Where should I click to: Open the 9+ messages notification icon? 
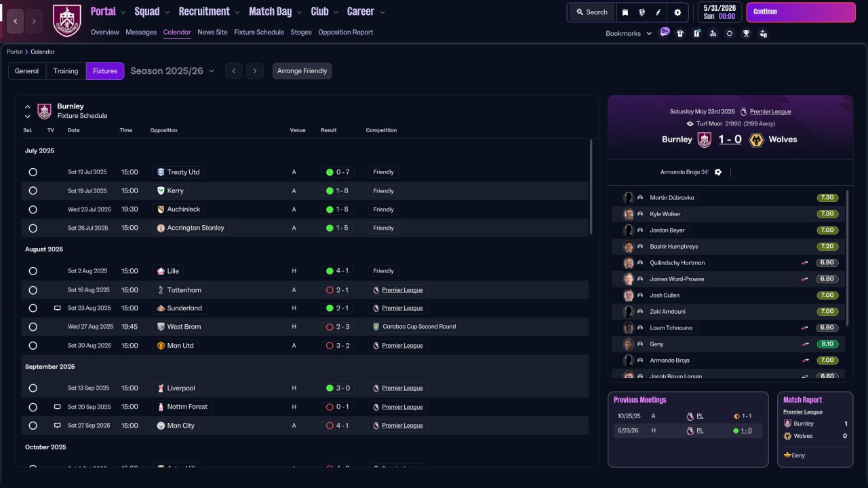click(x=664, y=33)
